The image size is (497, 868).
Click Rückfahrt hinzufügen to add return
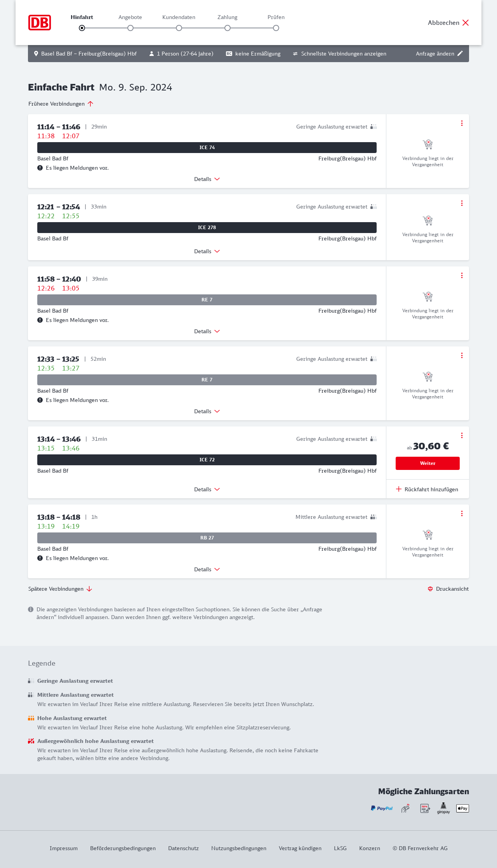pyautogui.click(x=427, y=489)
